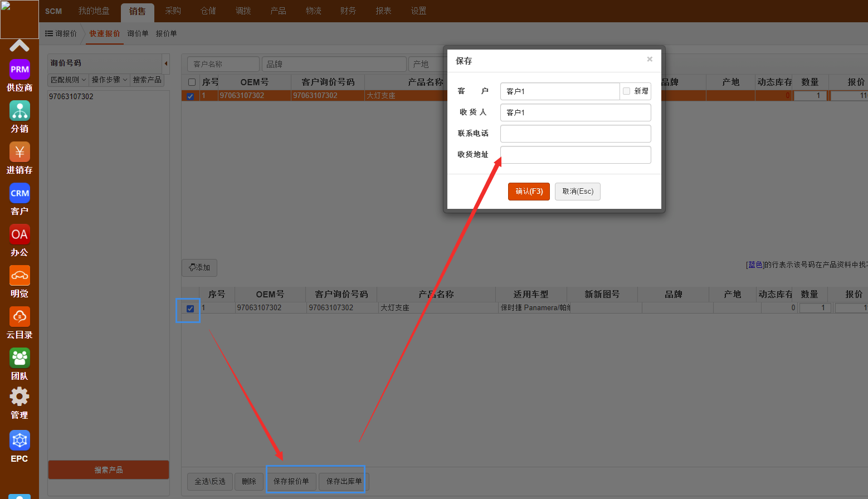The width and height of the screenshot is (868, 499).
Task: Open the 我的地盘 menu
Action: (x=94, y=11)
